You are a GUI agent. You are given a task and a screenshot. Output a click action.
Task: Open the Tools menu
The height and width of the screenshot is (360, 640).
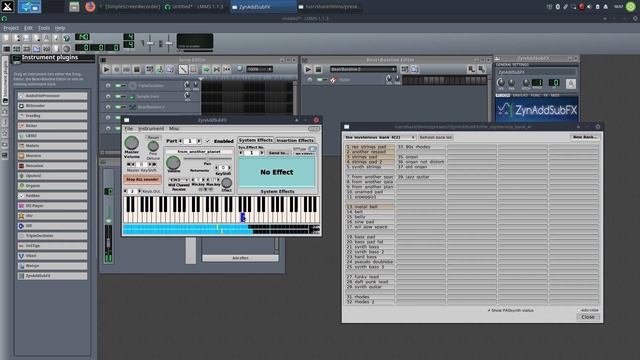[x=44, y=28]
